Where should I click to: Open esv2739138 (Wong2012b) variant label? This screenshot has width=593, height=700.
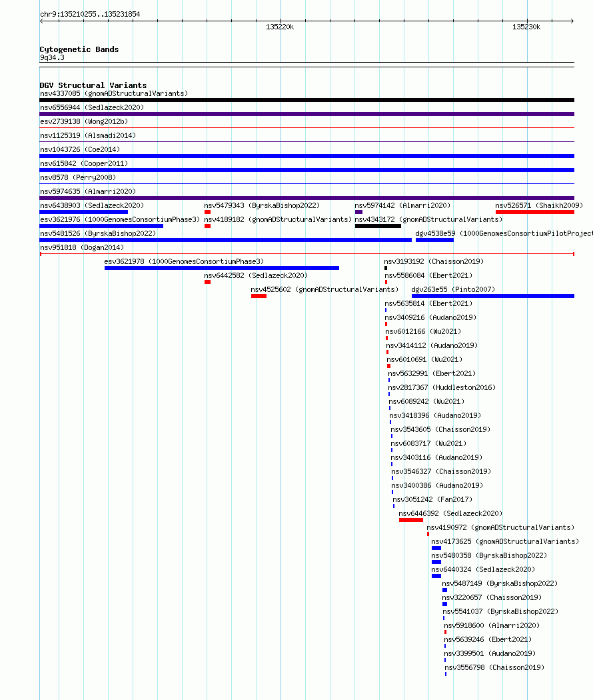click(x=85, y=121)
